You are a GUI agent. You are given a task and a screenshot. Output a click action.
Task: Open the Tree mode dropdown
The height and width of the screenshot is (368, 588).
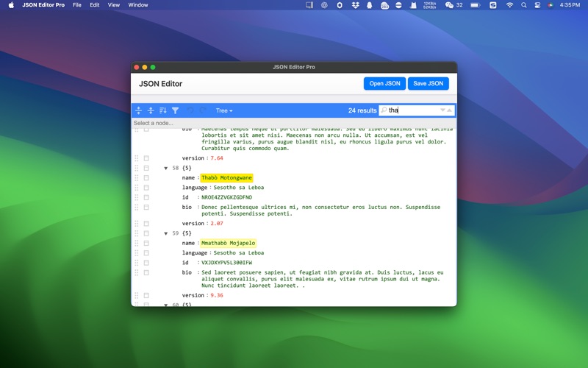click(x=224, y=110)
